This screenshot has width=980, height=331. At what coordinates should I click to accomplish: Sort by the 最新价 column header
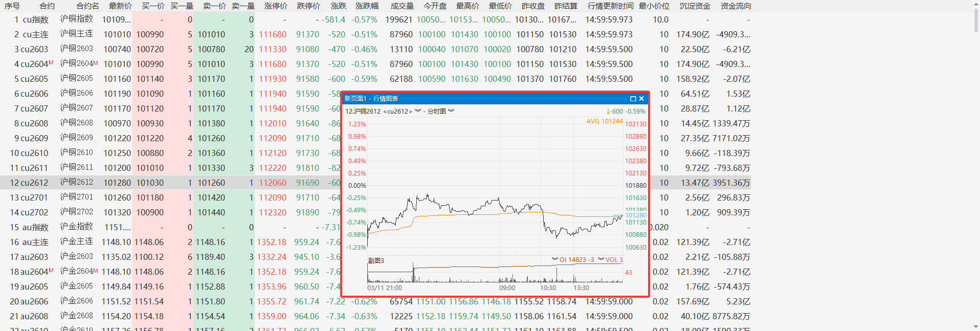pyautogui.click(x=120, y=6)
